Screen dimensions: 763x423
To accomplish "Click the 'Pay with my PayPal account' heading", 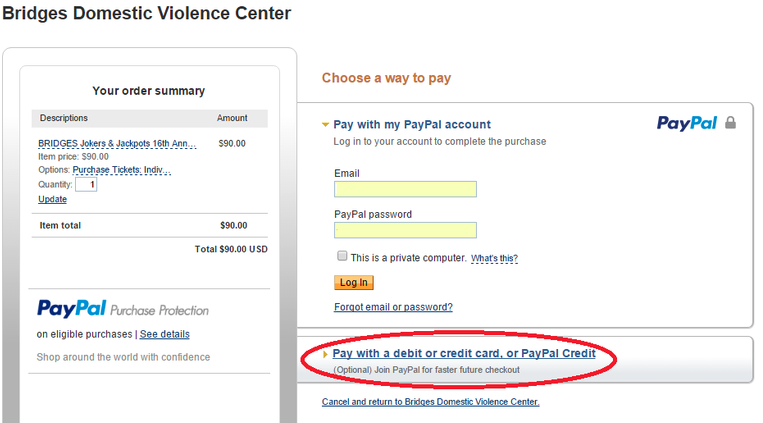I will 412,125.
